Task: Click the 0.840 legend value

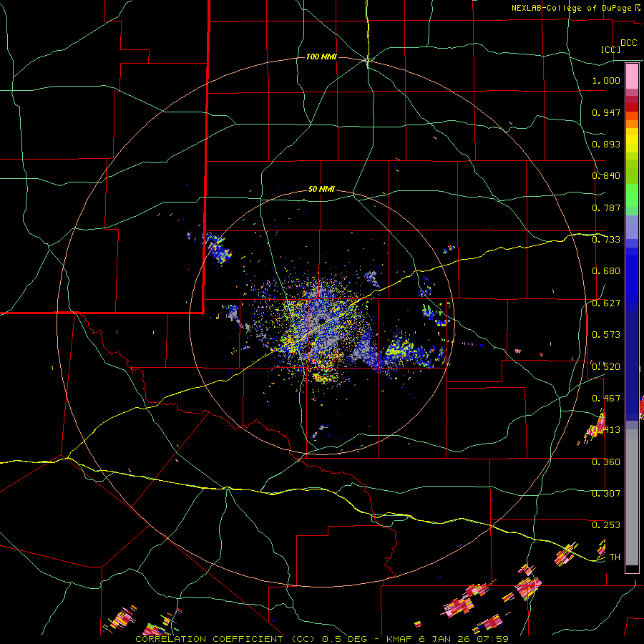Action: tap(606, 176)
